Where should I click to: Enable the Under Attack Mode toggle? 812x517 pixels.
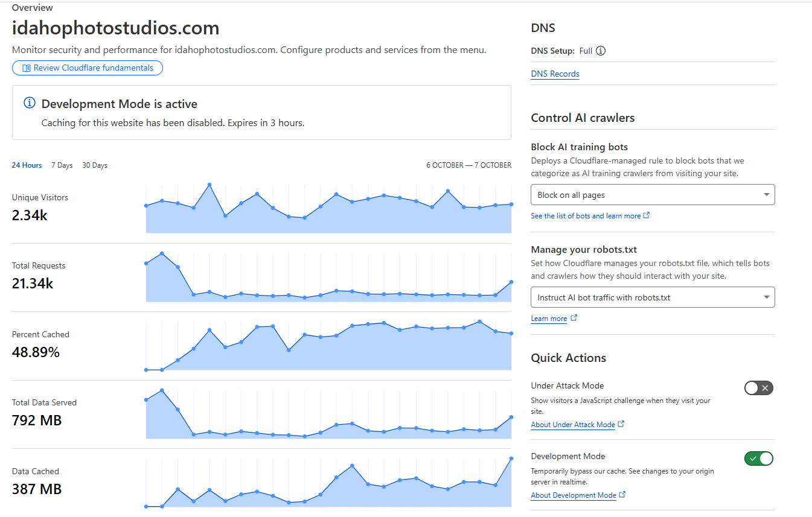[758, 388]
